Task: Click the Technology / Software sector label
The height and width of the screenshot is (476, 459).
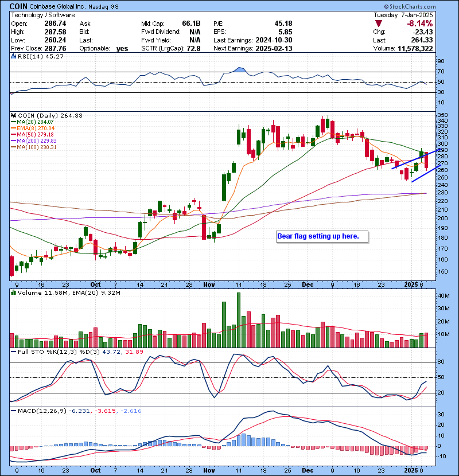Action: click(x=43, y=15)
